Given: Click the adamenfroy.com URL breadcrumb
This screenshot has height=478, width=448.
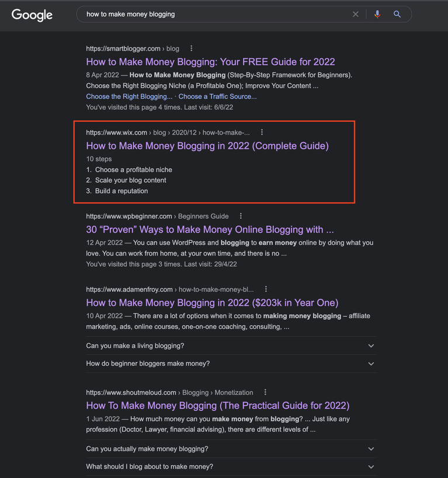Looking at the screenshot, I should pyautogui.click(x=169, y=289).
